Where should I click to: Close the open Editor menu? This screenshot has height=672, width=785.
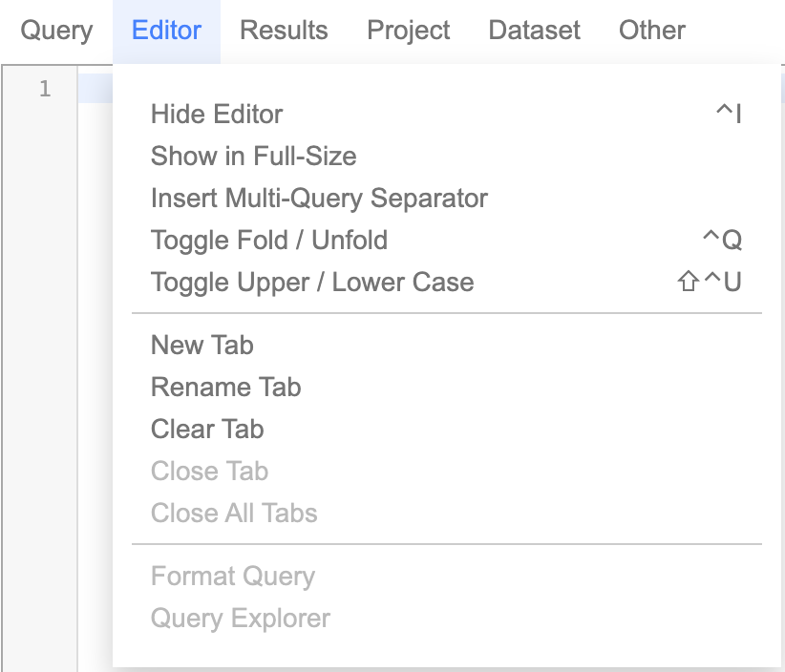point(166,31)
